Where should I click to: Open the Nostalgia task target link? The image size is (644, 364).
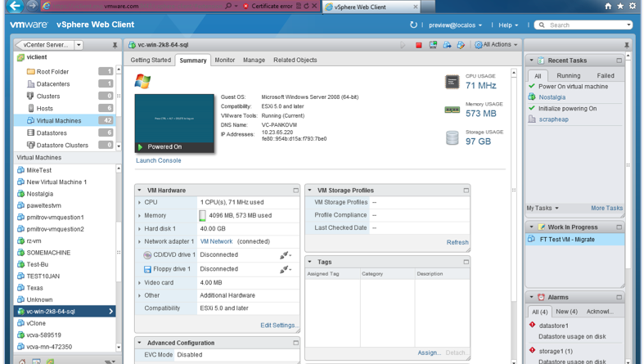point(552,97)
